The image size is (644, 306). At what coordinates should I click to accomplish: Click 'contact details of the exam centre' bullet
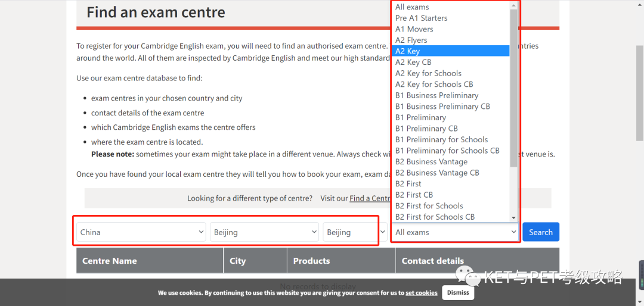coord(147,113)
